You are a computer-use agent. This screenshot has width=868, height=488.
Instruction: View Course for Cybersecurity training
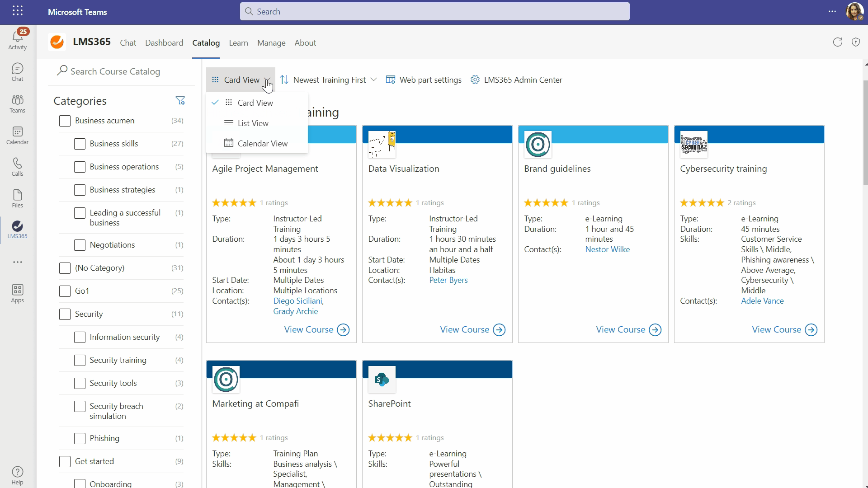pos(785,330)
